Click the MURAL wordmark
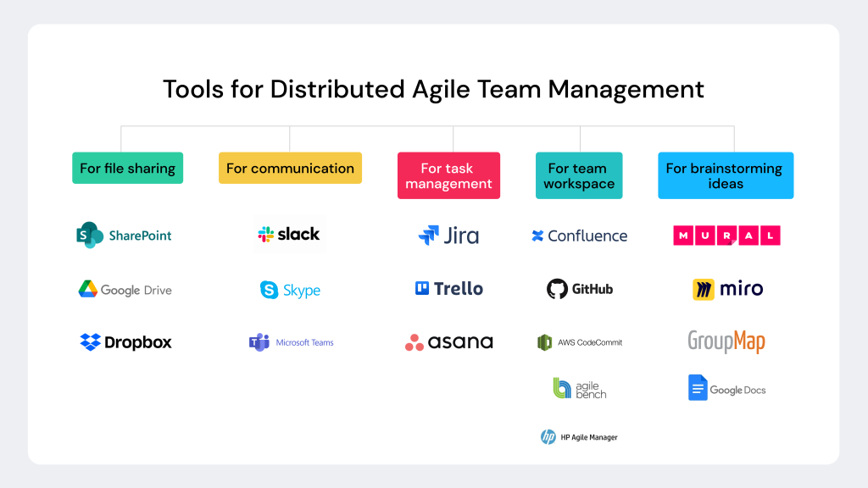868x488 pixels. [726, 236]
